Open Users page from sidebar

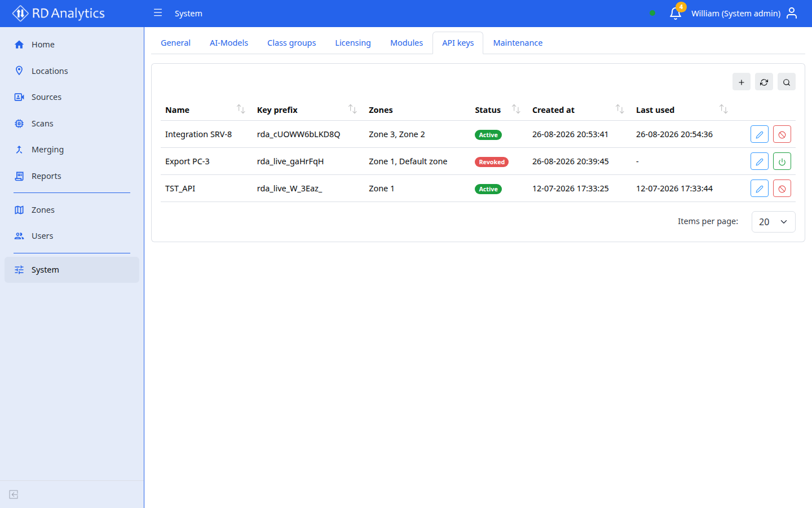[x=72, y=236]
